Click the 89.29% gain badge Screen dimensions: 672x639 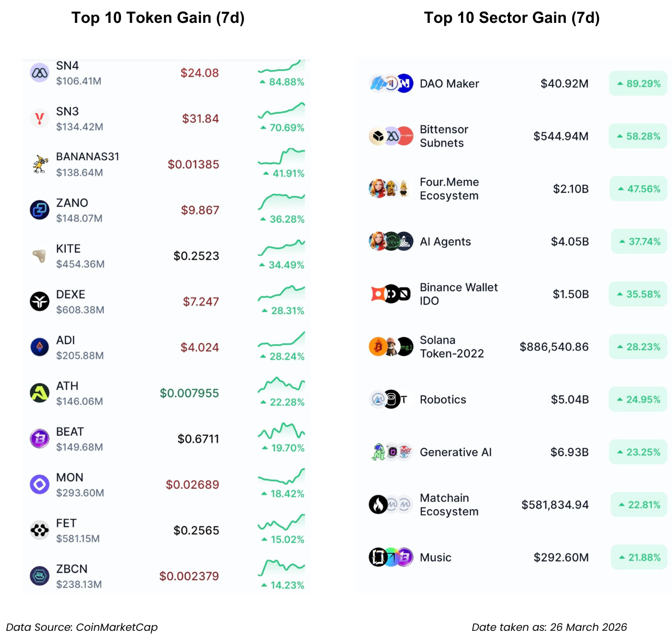pos(638,83)
